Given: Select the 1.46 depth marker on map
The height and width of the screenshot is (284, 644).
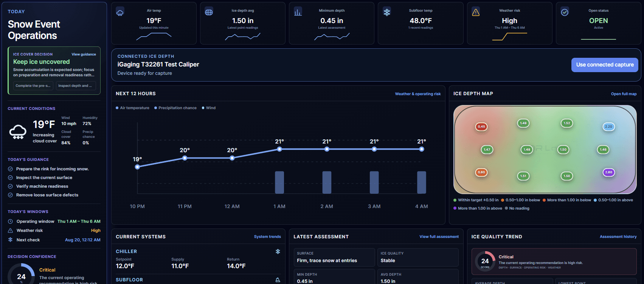Looking at the screenshot, I should (603, 150).
